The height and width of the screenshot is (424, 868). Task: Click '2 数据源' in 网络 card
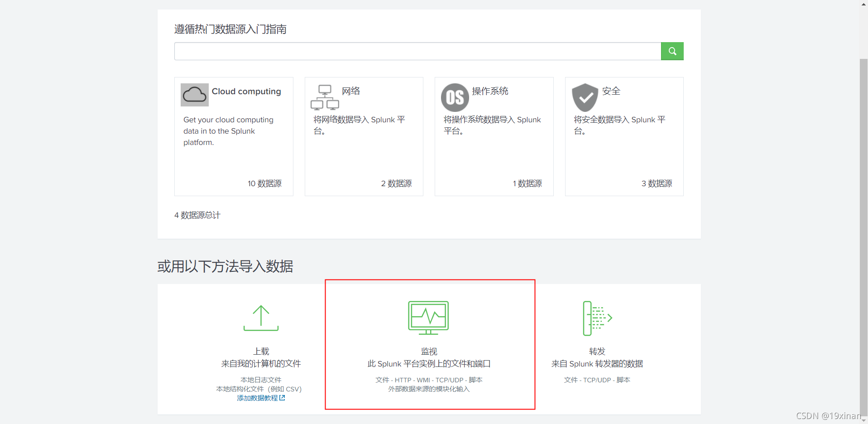point(396,183)
